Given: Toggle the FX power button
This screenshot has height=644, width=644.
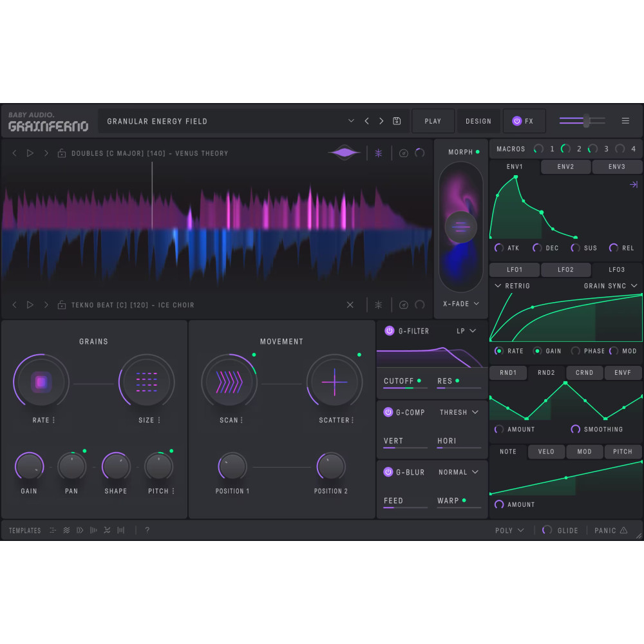Looking at the screenshot, I should [516, 120].
